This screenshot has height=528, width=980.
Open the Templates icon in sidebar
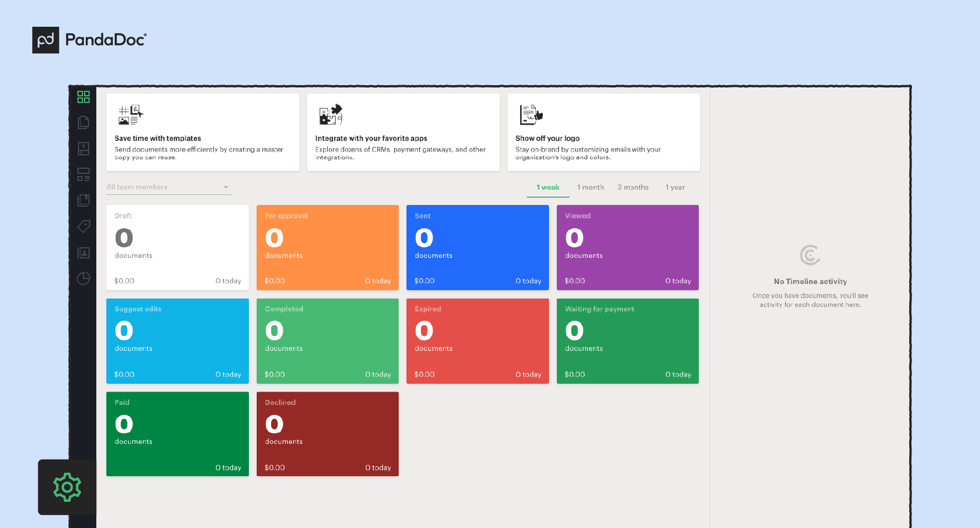[x=84, y=149]
